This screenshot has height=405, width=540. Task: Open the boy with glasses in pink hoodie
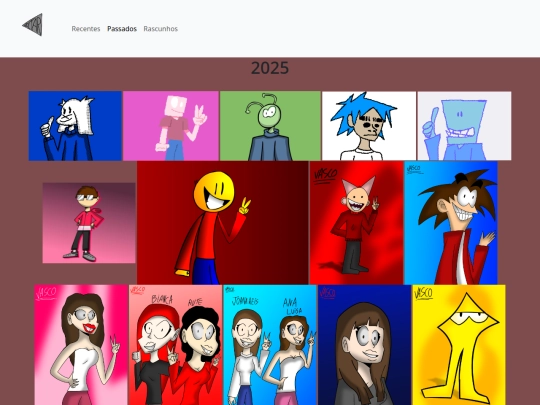89,223
